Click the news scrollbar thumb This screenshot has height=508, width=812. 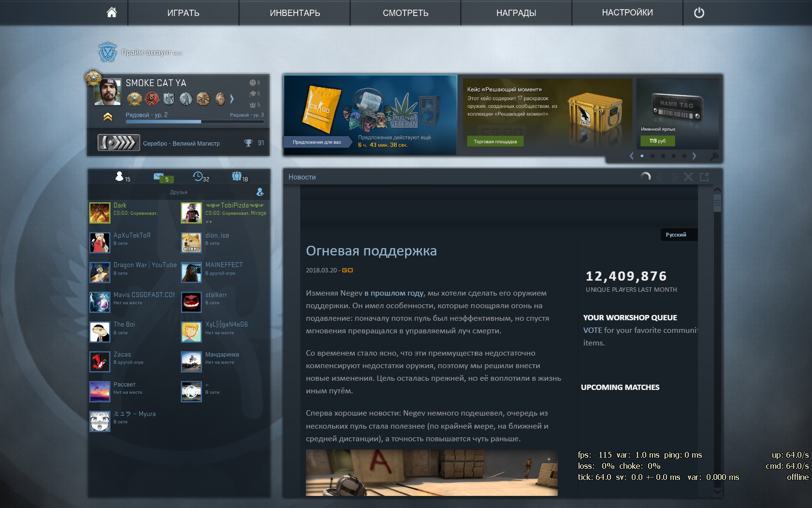[x=717, y=202]
